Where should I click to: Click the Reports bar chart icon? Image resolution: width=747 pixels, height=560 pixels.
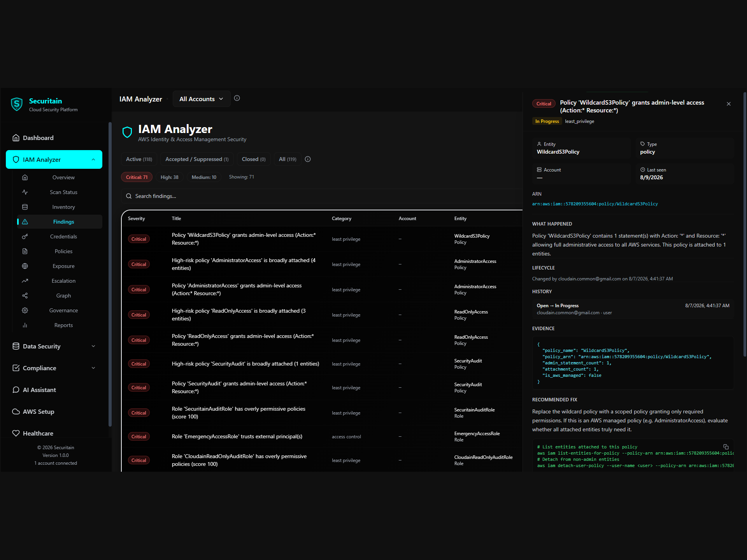point(25,325)
